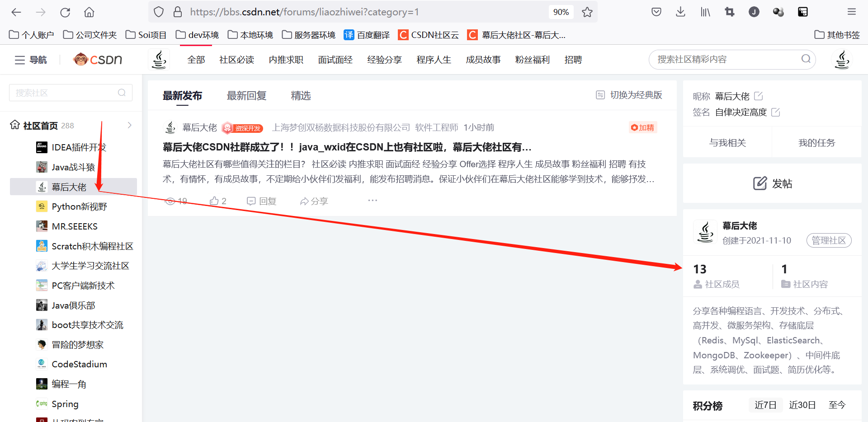Open the 其他书签 bookmarks folder
This screenshot has width=868, height=422.
point(837,34)
